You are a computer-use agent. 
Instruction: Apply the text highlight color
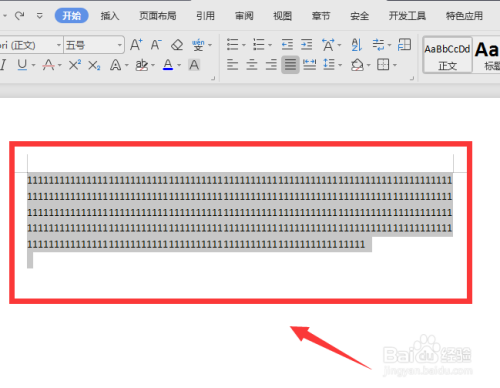[x=142, y=65]
